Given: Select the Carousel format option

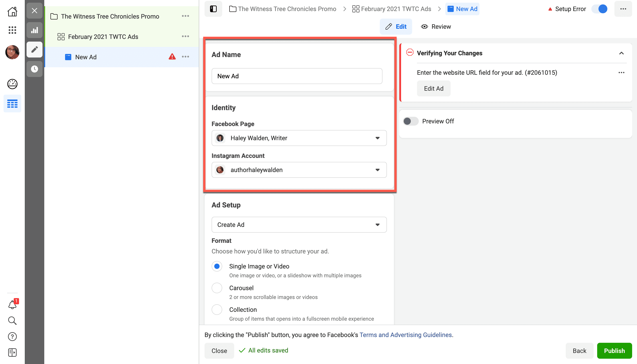Looking at the screenshot, I should (217, 288).
